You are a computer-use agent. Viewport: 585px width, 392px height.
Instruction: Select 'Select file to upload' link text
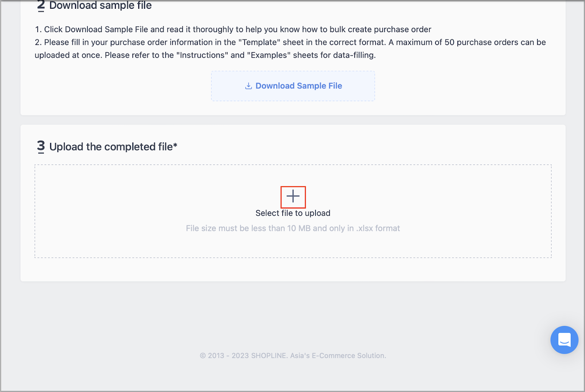pos(293,213)
